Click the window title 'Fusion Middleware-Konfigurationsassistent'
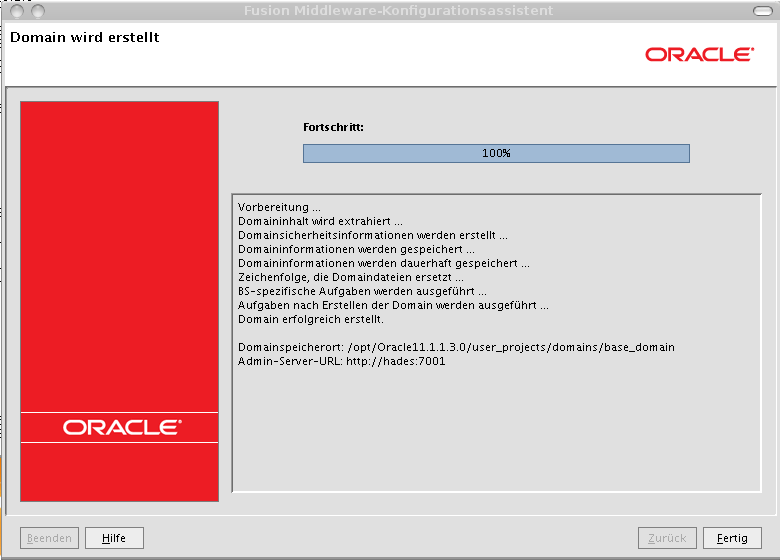Viewport: 780px width, 560px height. point(398,10)
